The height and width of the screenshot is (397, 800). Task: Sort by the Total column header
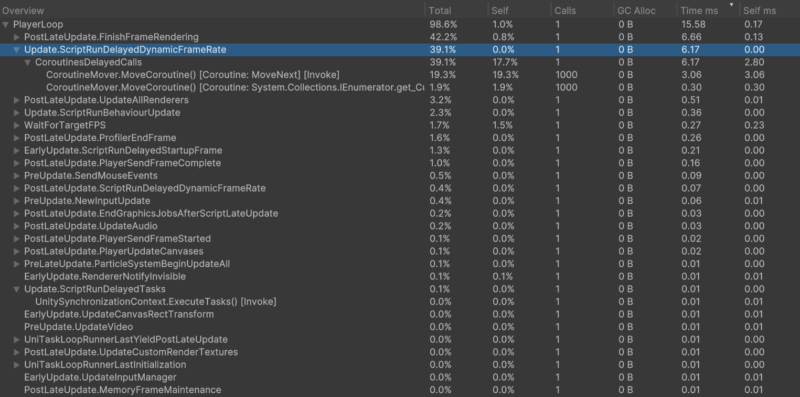point(456,10)
